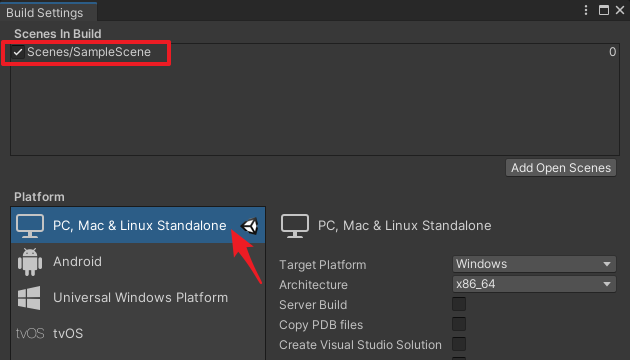Open the Architecture x86_64 dropdown
Viewport: 630px width, 360px height.
pos(534,284)
